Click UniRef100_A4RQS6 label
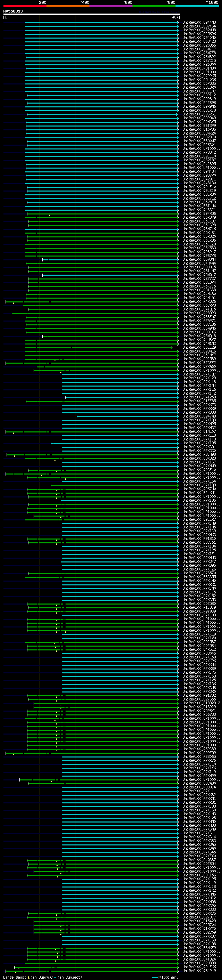The height and width of the screenshot is (980, 222). click(199, 302)
